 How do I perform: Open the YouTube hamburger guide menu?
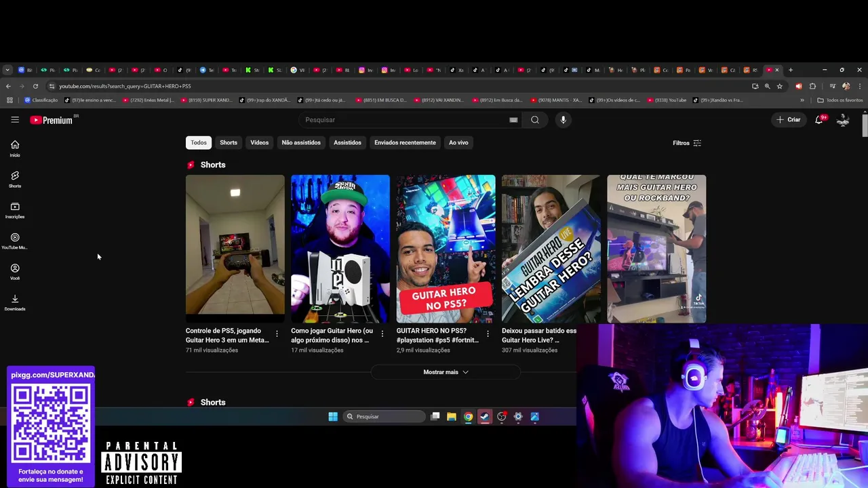click(15, 120)
